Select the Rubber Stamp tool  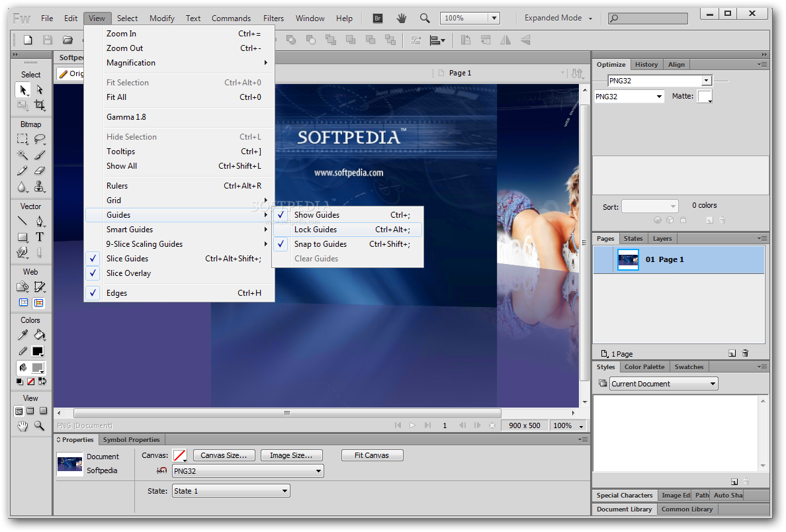tap(40, 187)
